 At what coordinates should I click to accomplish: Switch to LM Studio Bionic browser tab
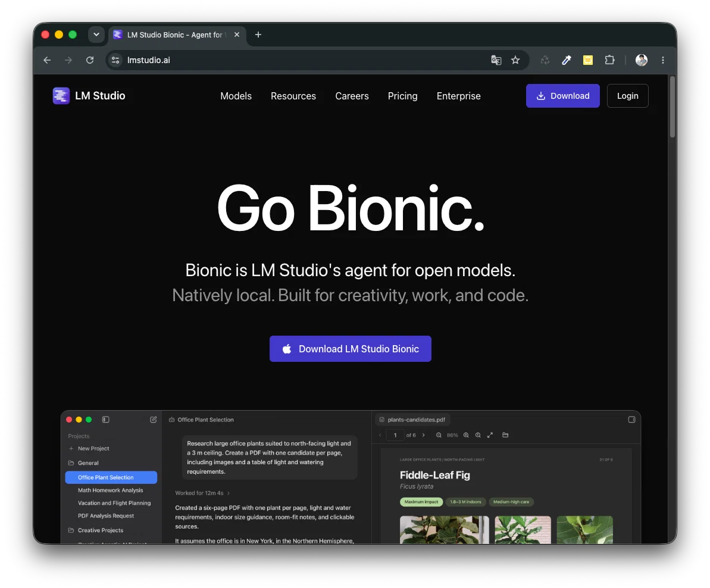(x=177, y=35)
